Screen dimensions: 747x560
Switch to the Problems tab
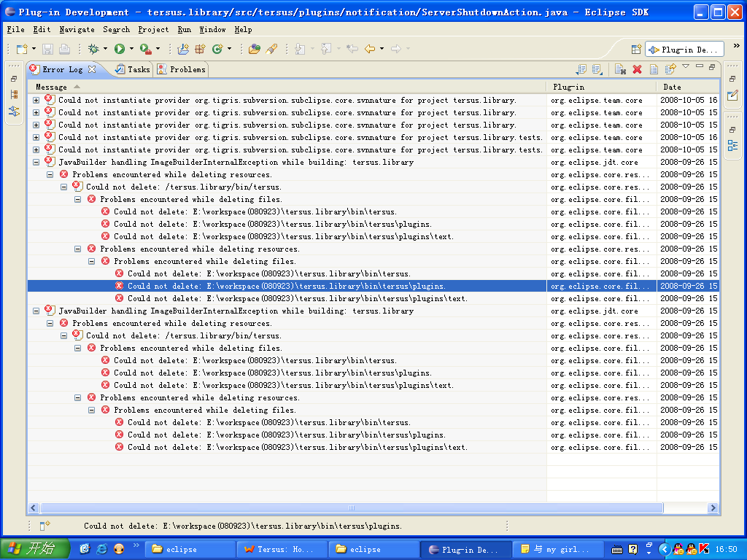click(182, 69)
